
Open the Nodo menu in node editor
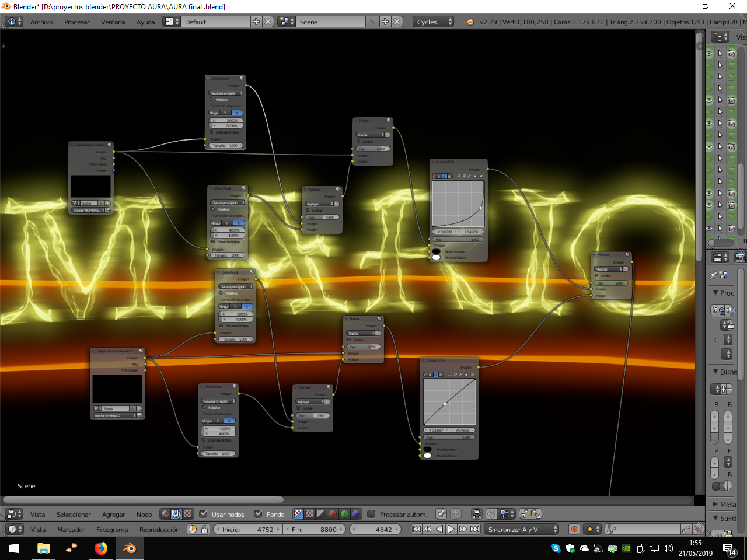coord(144,514)
